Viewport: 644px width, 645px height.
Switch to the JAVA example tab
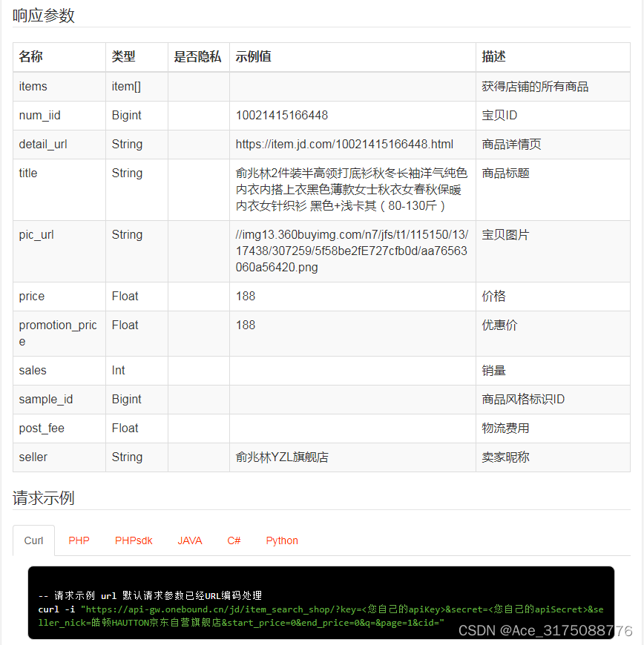pos(190,540)
